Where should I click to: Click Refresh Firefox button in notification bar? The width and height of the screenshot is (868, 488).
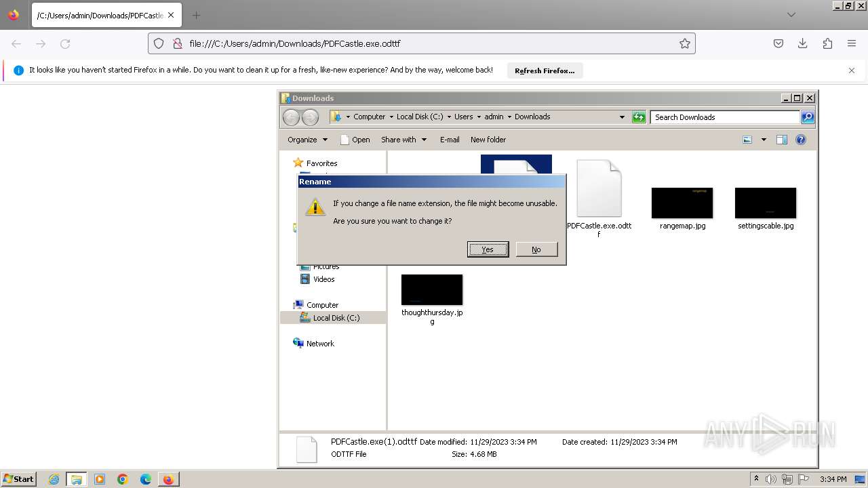click(545, 70)
